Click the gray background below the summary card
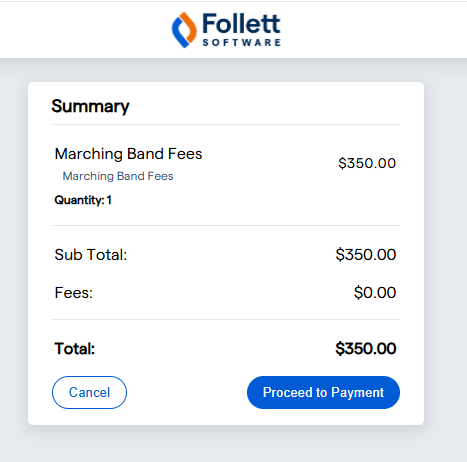The width and height of the screenshot is (467, 462). tap(233, 445)
